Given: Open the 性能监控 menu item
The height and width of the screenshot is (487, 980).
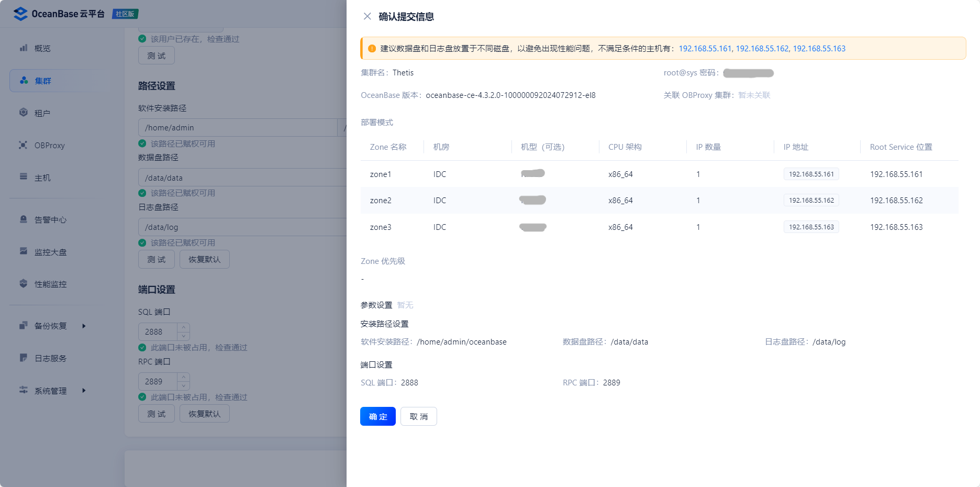Looking at the screenshot, I should point(50,284).
